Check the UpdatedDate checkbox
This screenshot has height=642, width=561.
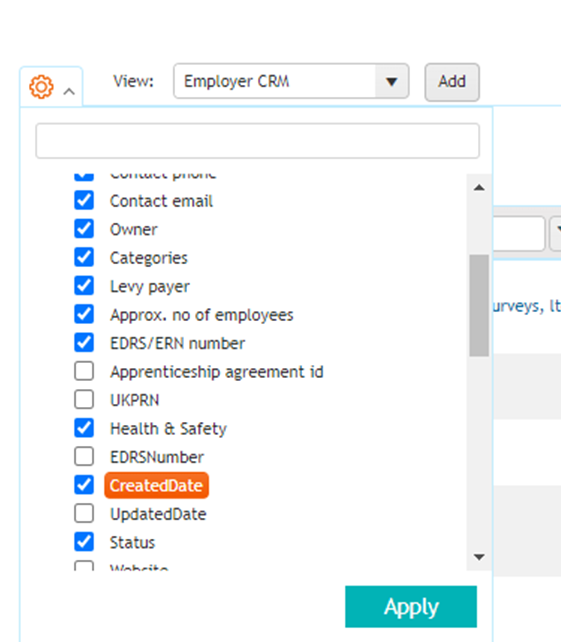(84, 513)
